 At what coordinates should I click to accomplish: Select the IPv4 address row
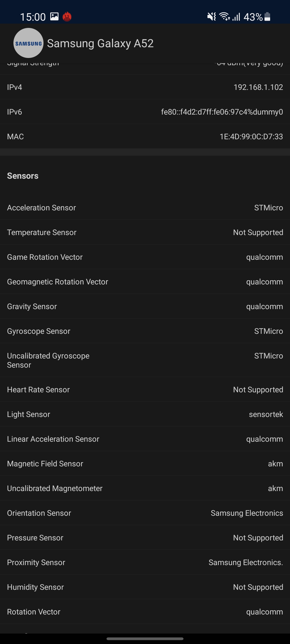coord(145,87)
